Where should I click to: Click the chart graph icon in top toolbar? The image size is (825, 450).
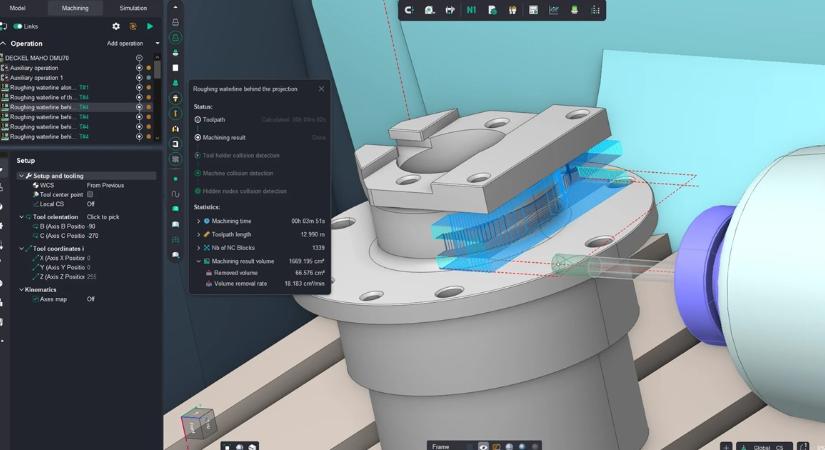tap(554, 10)
